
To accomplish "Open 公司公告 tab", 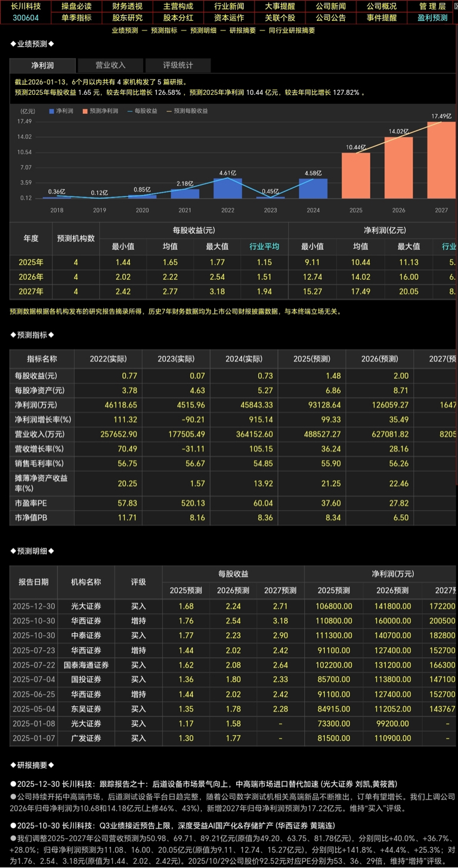I will (x=331, y=18).
